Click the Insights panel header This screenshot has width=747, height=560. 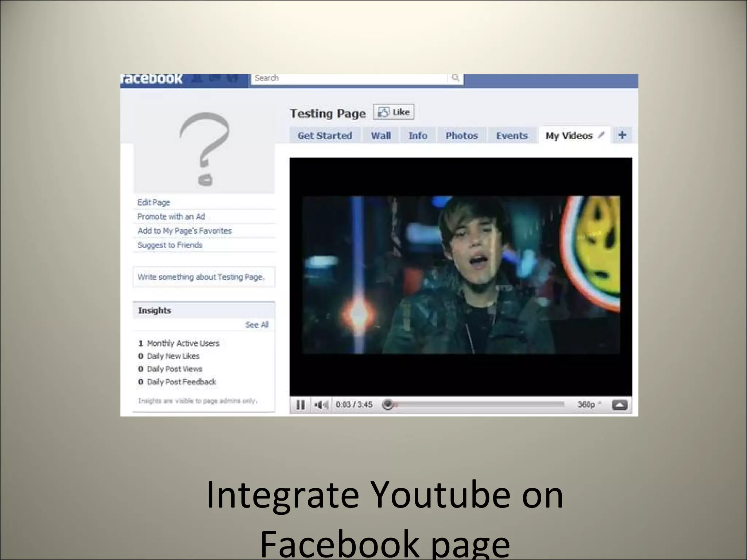pos(204,310)
